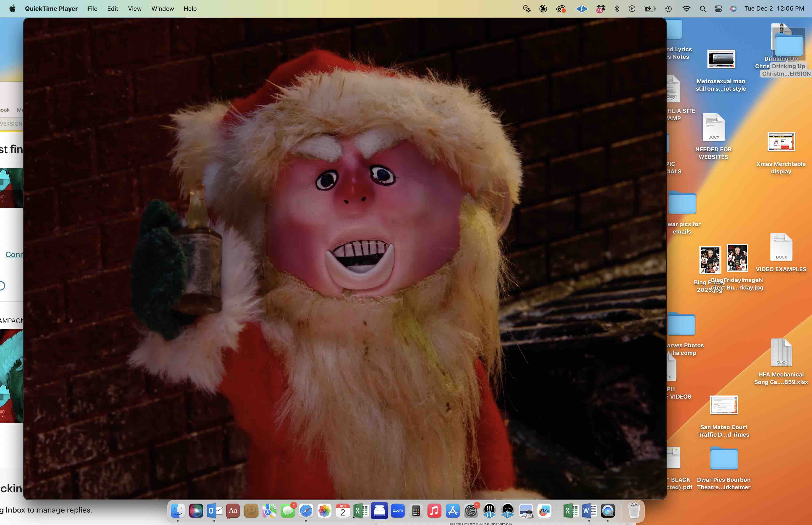812x525 pixels.
Task: Open the Window menu
Action: [163, 8]
